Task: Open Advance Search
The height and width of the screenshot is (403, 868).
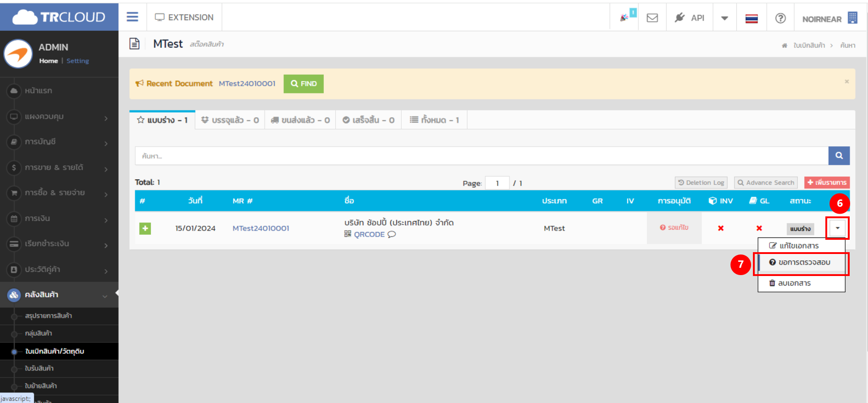Action: (x=766, y=182)
